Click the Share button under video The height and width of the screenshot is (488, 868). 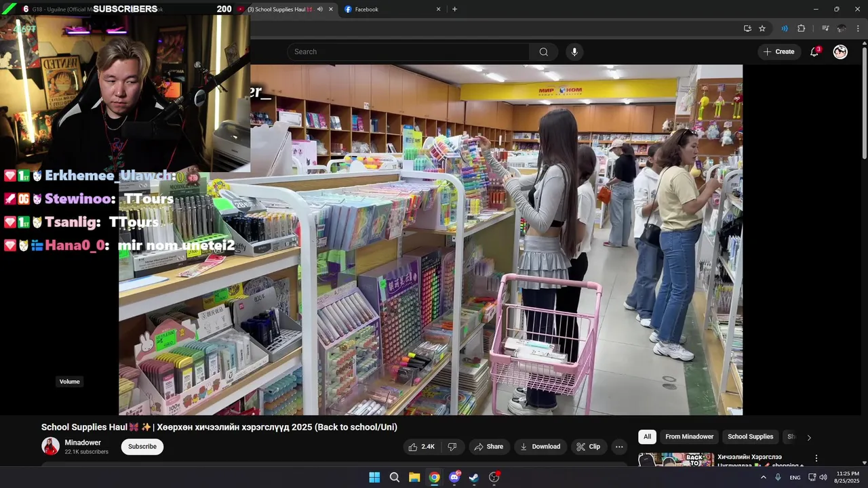tap(488, 447)
